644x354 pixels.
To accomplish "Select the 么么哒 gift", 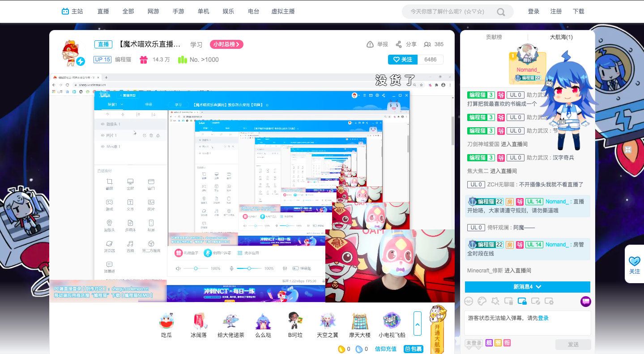I will [263, 325].
